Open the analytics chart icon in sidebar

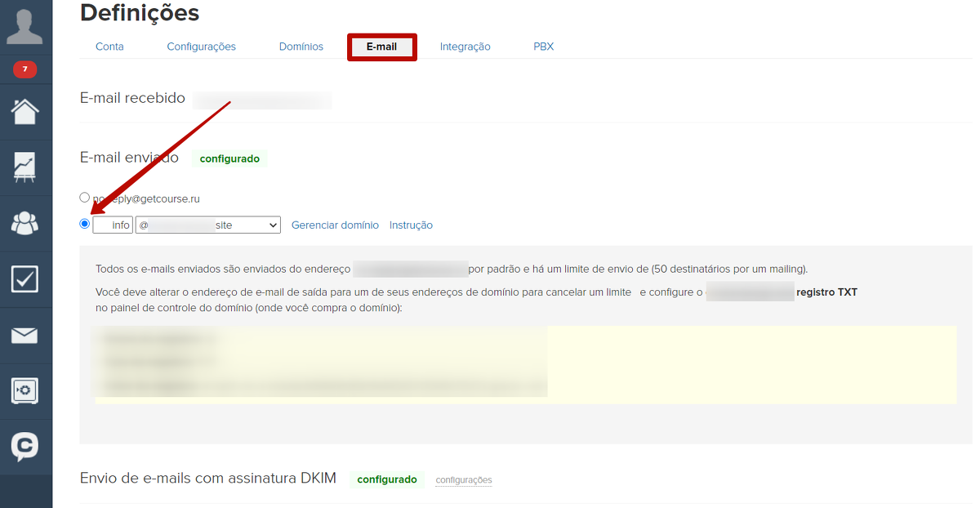(x=25, y=167)
